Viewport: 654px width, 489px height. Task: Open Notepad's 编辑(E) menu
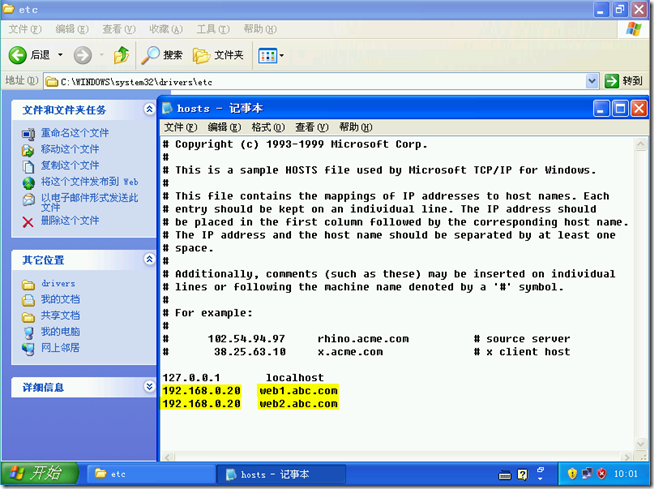coord(224,127)
